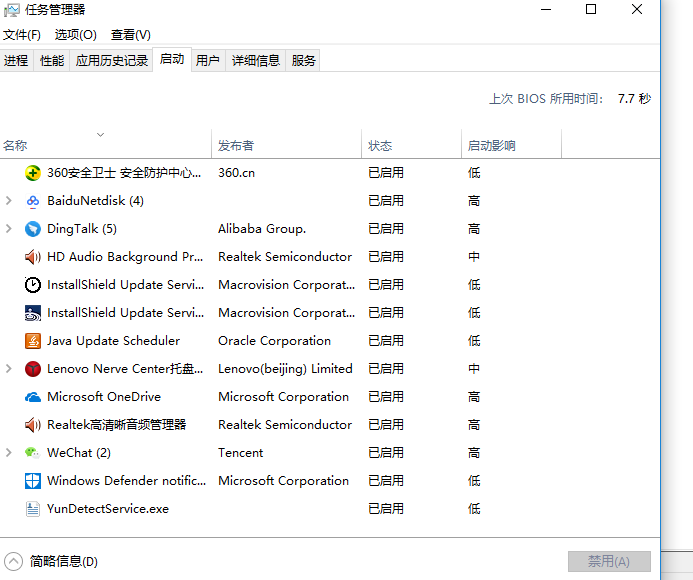
Task: Click the blue swirl icon of InstallShield Update Service
Action: pos(33,313)
